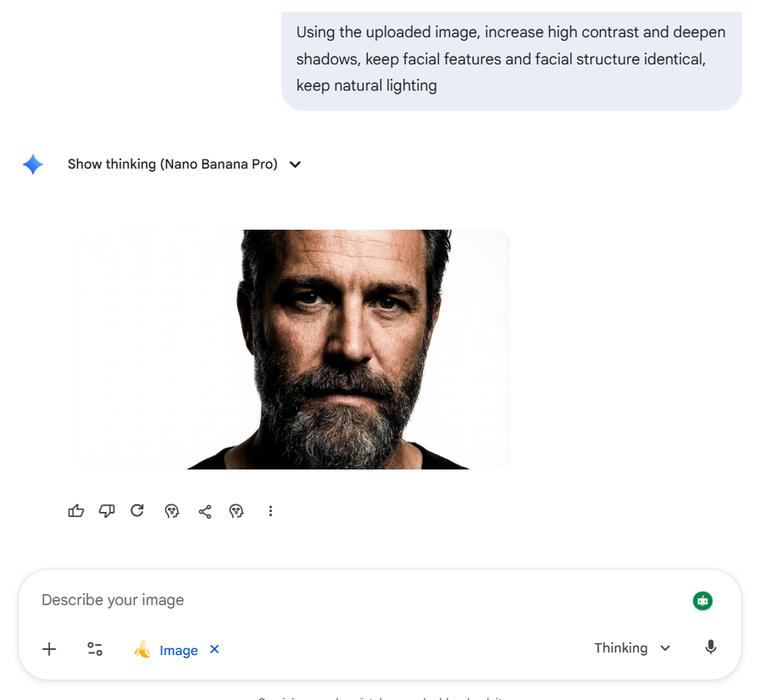
Task: Open the generated bearded man image
Action: pos(292,349)
